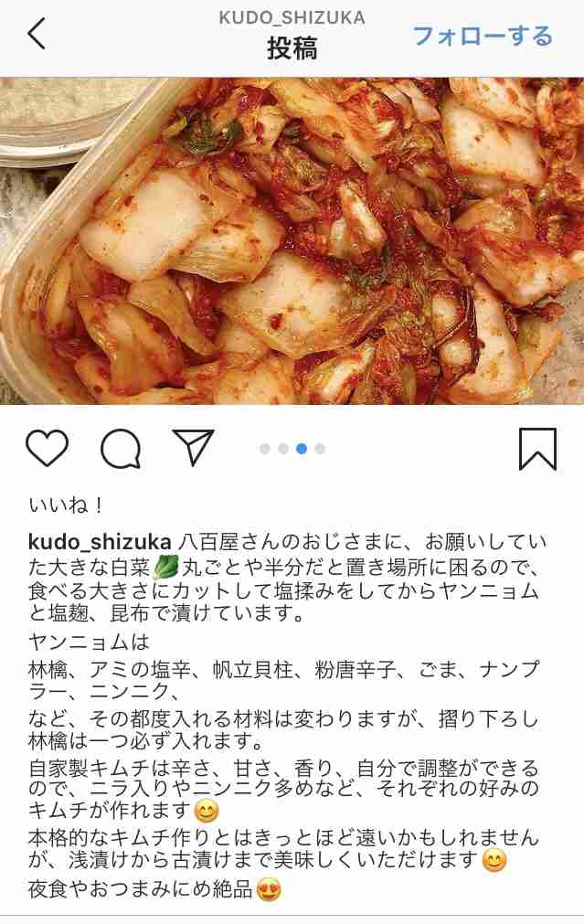This screenshot has width=584, height=924.
Task: Follow the account with フォローする
Action: click(x=482, y=36)
